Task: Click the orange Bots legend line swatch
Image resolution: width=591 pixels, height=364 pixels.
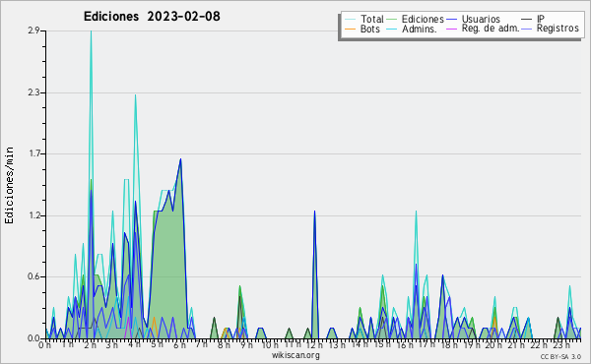Action: coord(350,29)
